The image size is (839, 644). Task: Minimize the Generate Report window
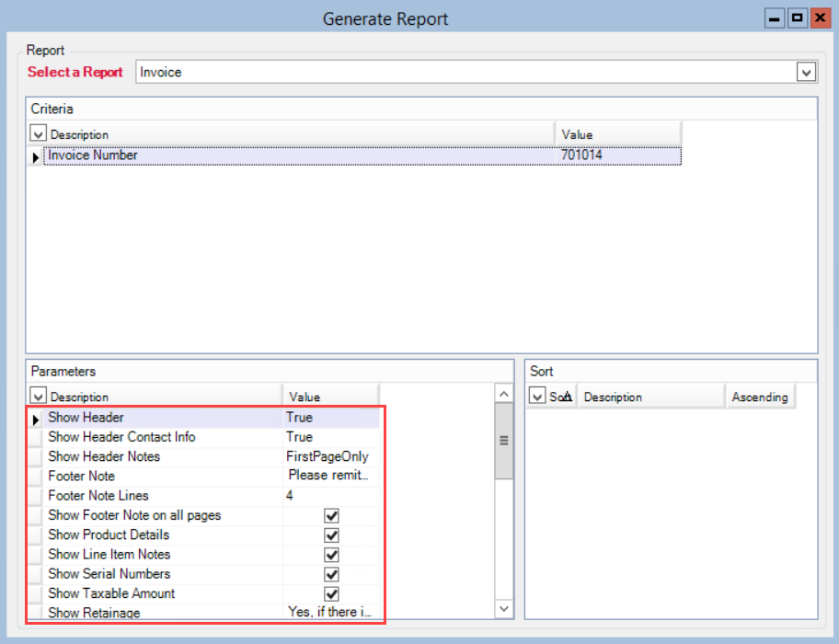pyautogui.click(x=776, y=18)
